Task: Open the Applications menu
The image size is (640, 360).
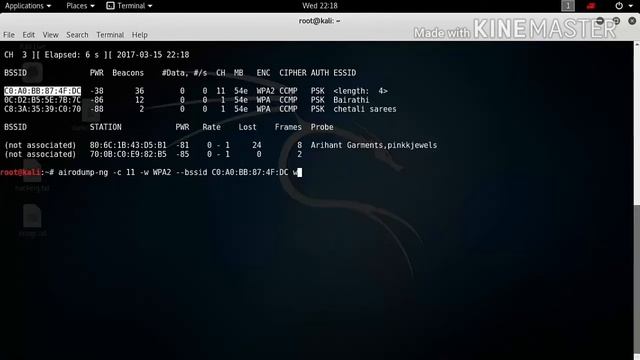Action: click(28, 6)
